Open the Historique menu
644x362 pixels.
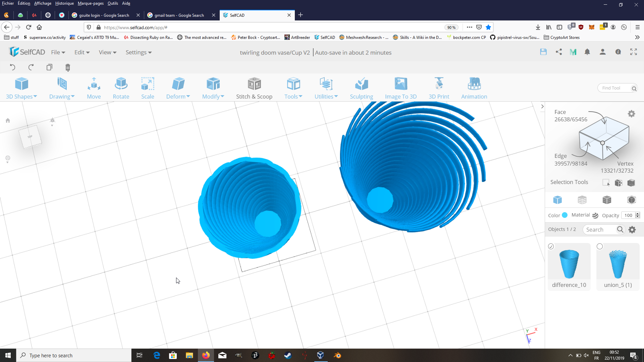64,3
